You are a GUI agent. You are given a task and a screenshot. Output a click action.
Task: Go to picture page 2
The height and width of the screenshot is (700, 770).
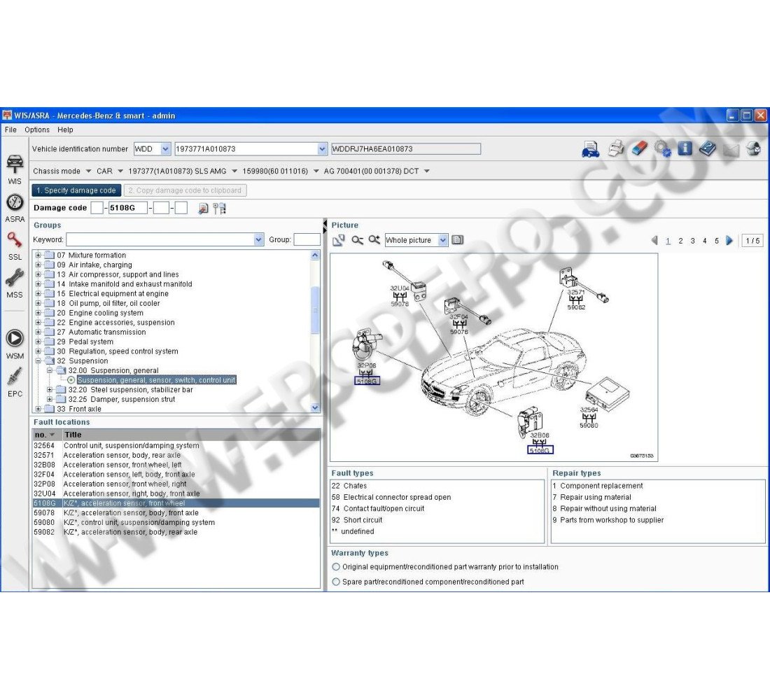680,241
